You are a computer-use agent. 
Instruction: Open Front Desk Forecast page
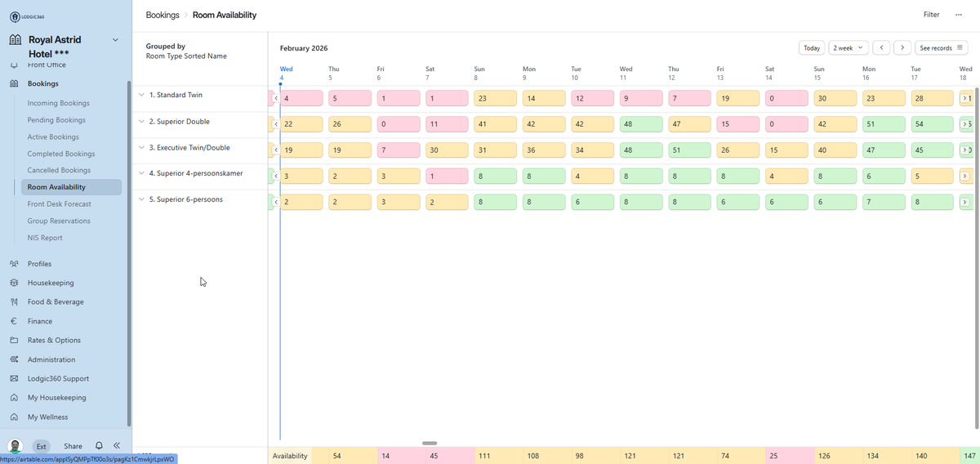coord(60,204)
